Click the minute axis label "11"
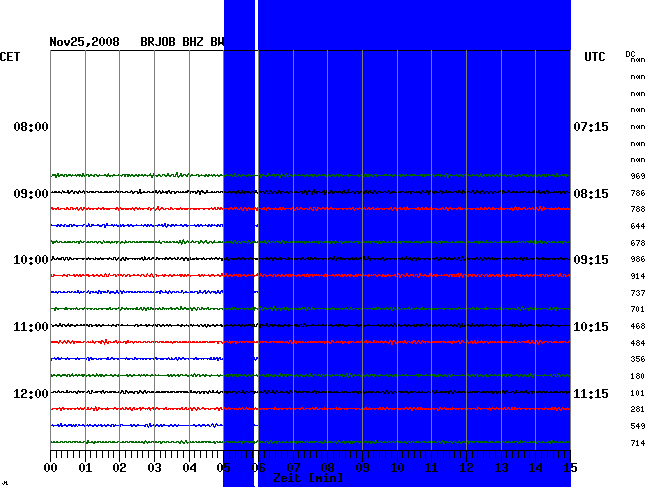650x494 pixels. click(432, 468)
